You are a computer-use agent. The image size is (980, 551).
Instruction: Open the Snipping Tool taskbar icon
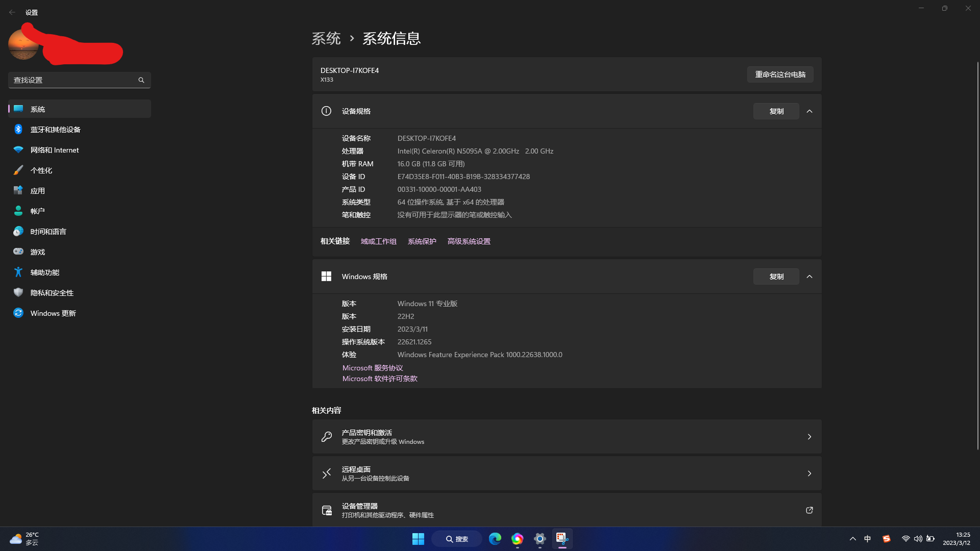[562, 539]
